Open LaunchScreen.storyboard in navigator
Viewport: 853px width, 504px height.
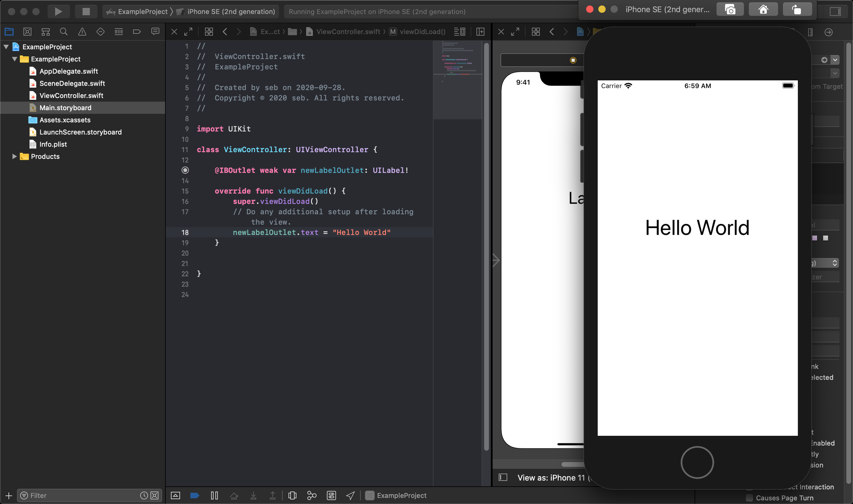(80, 132)
